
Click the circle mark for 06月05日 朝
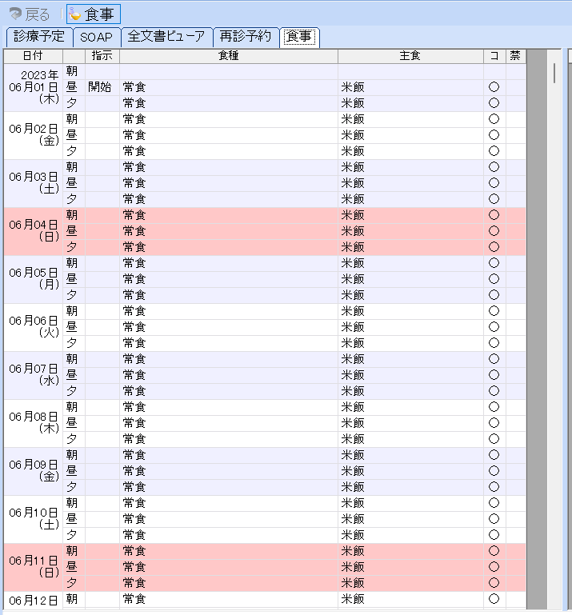pos(494,263)
